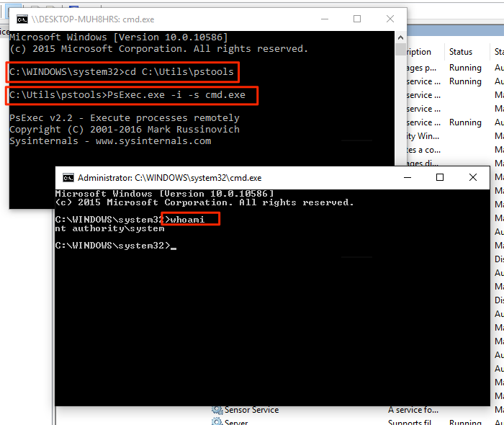Viewport: 504px width, 425px height.
Task: Click the Administrator cmd.exe title bar text
Action: (169, 177)
